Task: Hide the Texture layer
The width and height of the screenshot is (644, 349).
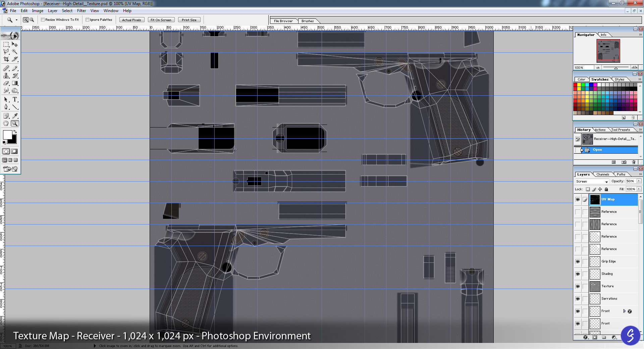Action: (578, 286)
